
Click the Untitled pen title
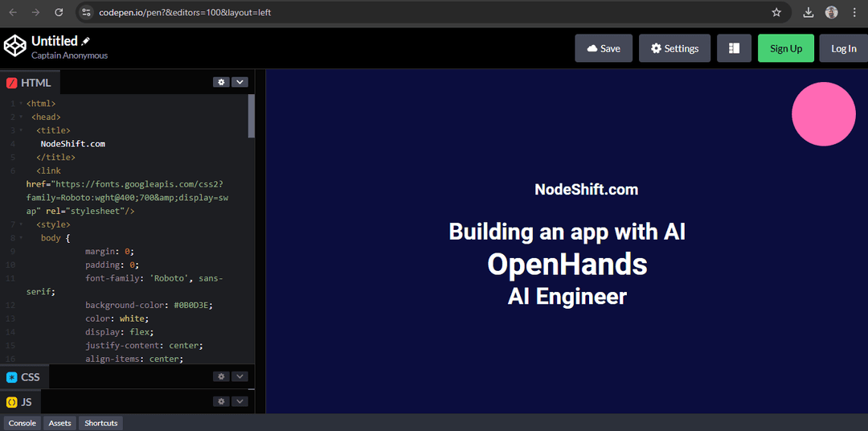click(x=55, y=41)
